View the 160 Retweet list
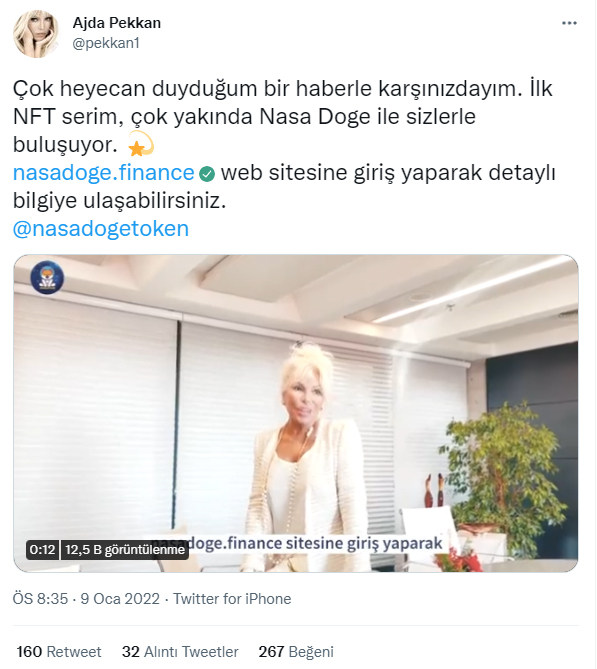Image resolution: width=597 pixels, height=669 pixels. [x=59, y=652]
